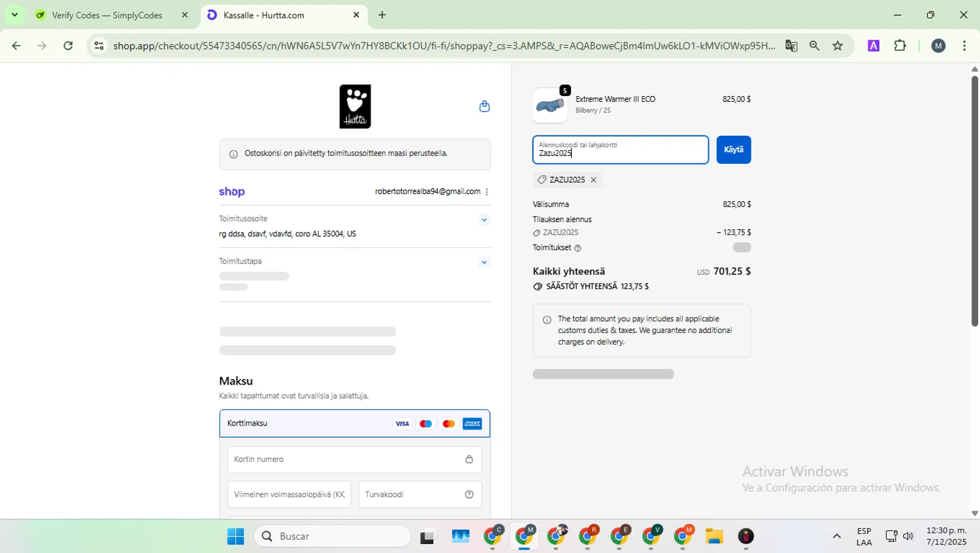
Task: Apply discount with Käytä button
Action: (x=734, y=150)
